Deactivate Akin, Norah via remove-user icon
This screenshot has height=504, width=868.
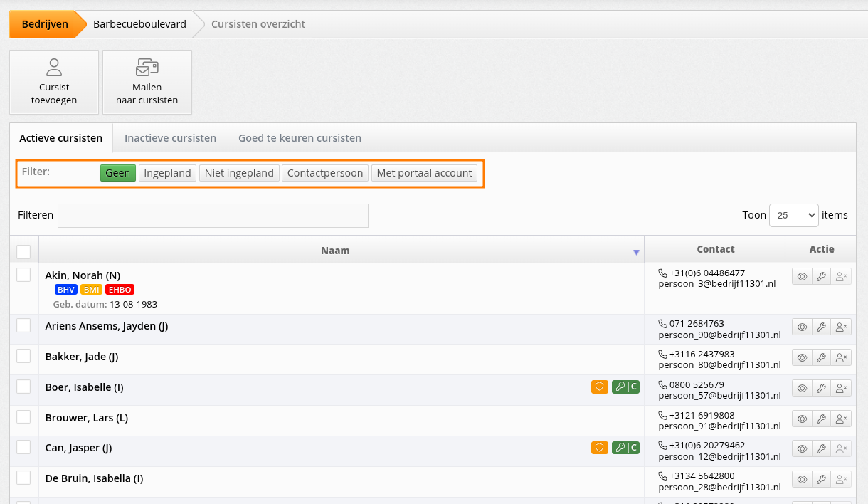[x=841, y=277]
